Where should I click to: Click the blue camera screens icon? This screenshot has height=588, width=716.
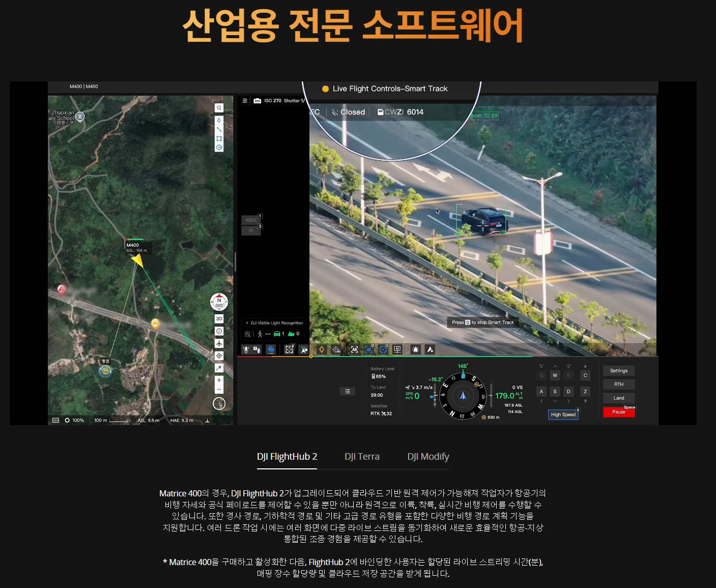pyautogui.click(x=271, y=349)
